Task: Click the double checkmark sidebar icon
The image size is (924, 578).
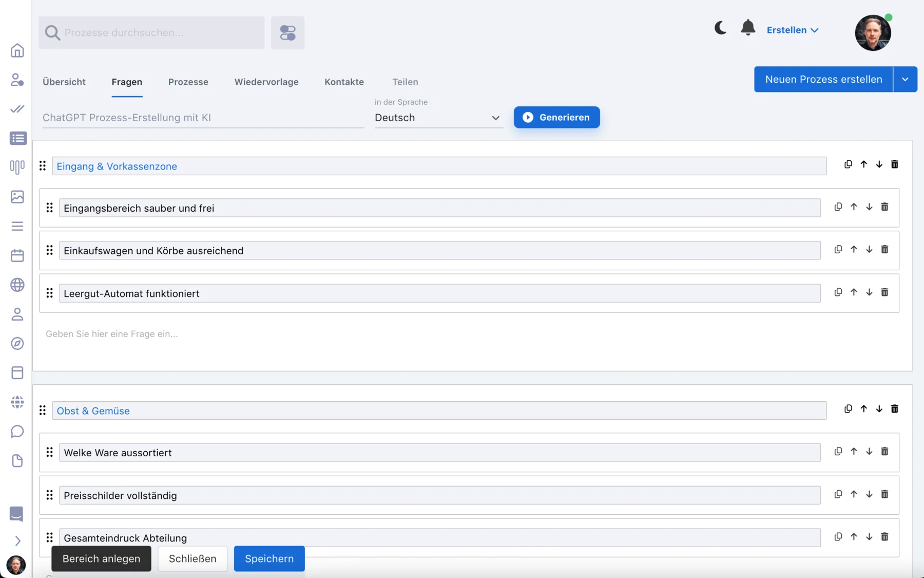Action: point(17,109)
